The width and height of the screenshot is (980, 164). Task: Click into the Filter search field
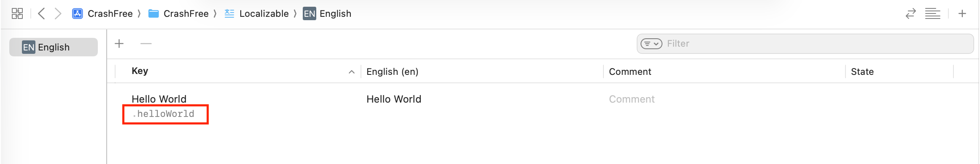pos(805,44)
